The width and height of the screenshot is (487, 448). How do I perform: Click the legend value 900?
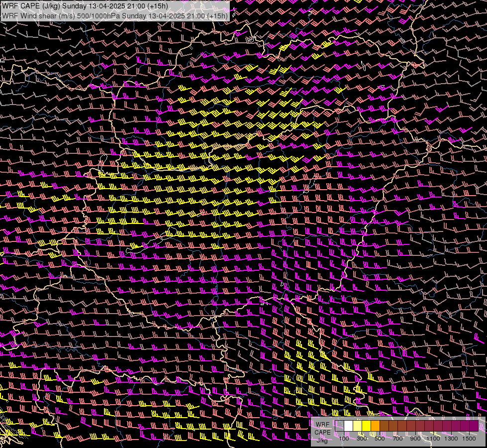[415, 439]
